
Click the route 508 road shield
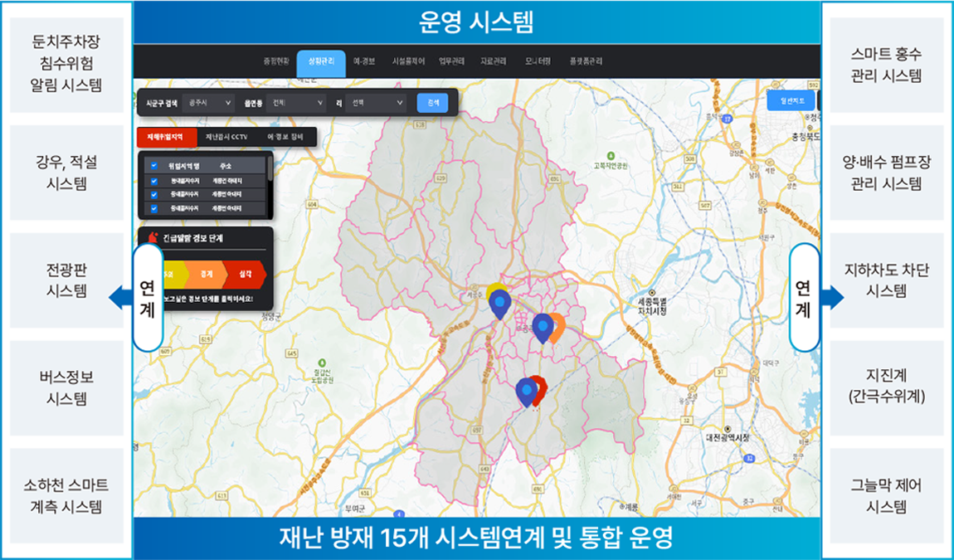pos(689,158)
